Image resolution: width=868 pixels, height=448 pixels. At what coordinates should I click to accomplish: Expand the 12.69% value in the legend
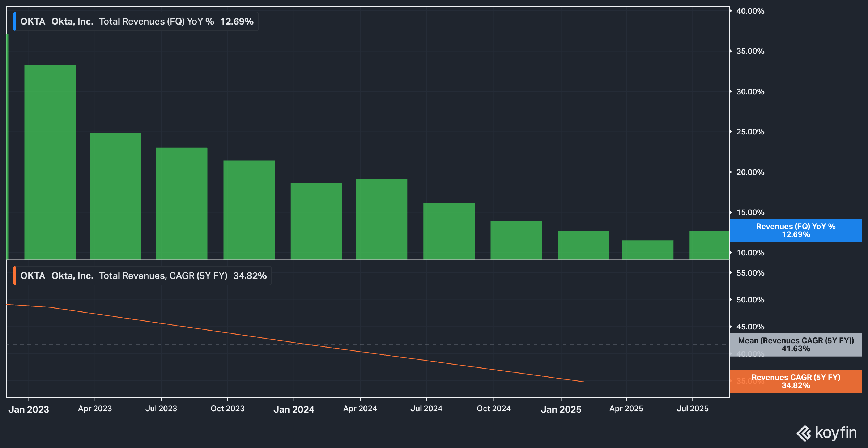[x=236, y=21]
